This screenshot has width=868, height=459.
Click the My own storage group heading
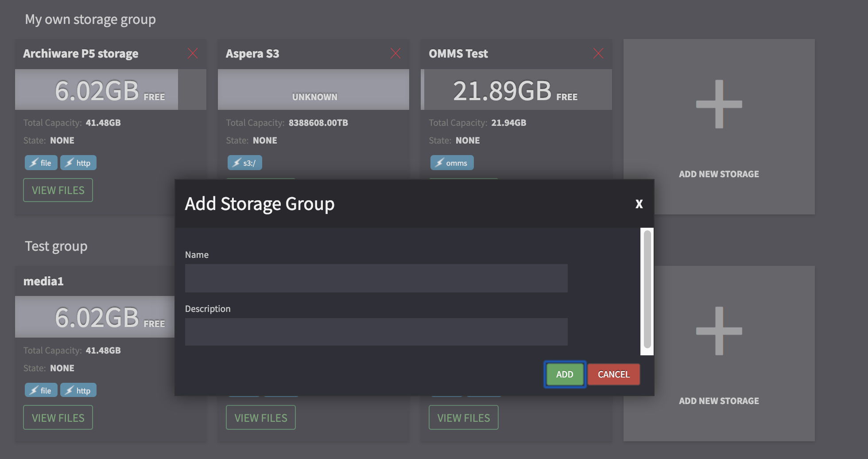[x=90, y=19]
